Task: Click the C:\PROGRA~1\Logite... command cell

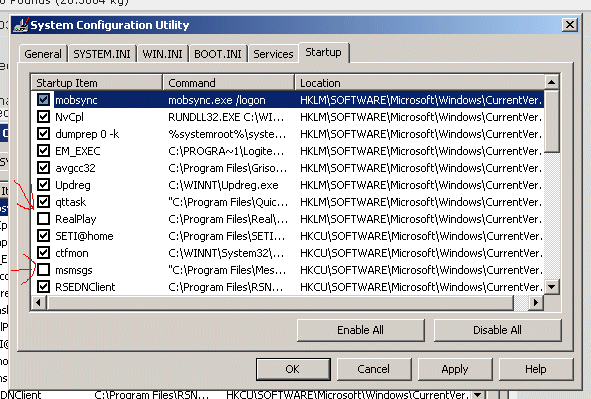Action: pos(226,151)
